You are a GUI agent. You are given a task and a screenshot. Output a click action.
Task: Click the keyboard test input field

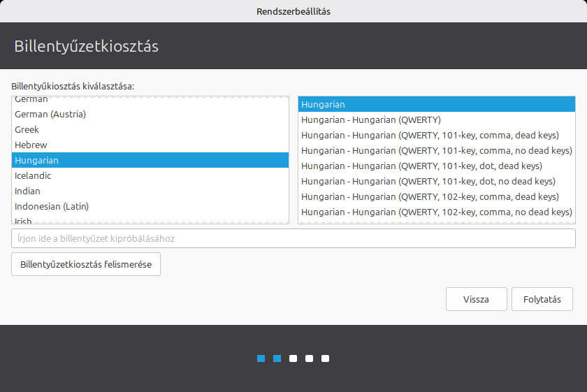(293, 238)
